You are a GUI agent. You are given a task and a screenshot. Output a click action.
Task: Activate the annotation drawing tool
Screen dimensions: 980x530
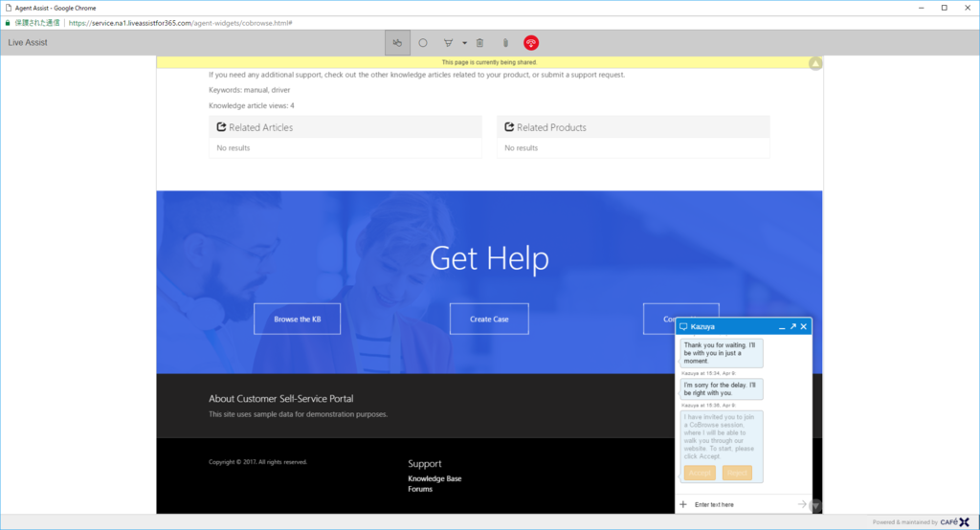click(x=448, y=43)
